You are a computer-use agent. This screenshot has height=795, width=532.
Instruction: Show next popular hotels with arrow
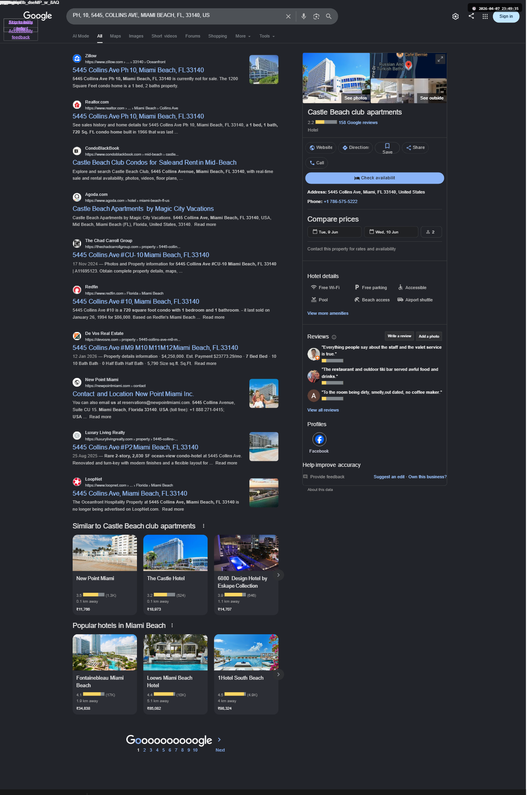278,675
